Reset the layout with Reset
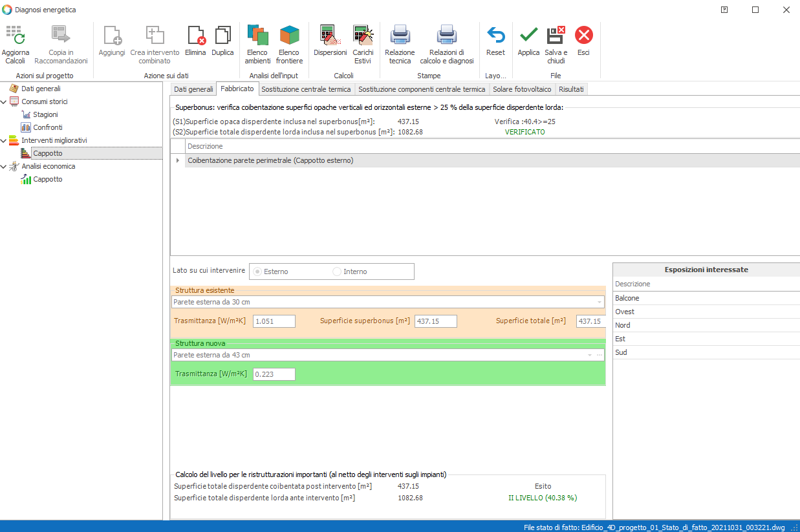The width and height of the screenshot is (800, 532). [x=495, y=36]
